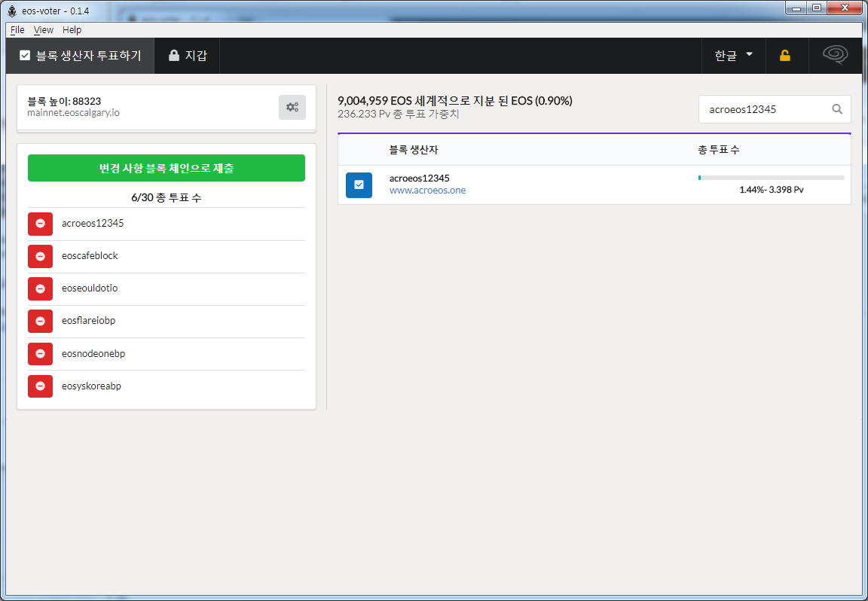Open the 한글 language dropdown
Screen dimensions: 868x601
point(733,55)
